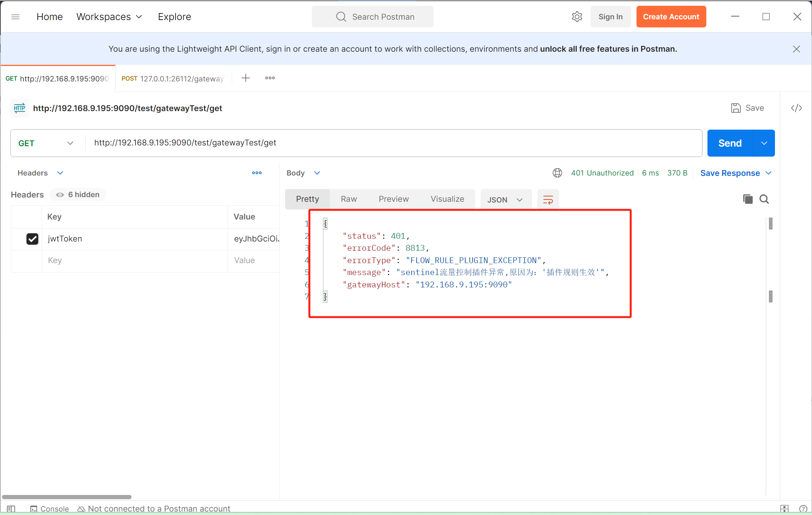Switch to the POST 127.0.0.1:26112 tab
The image size is (812, 515).
pyautogui.click(x=173, y=79)
